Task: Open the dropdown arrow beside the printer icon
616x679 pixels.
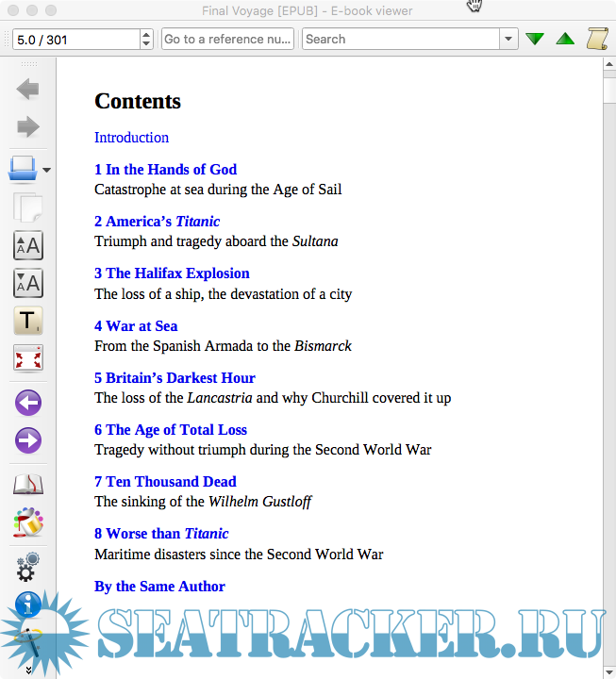Action: 47,171
